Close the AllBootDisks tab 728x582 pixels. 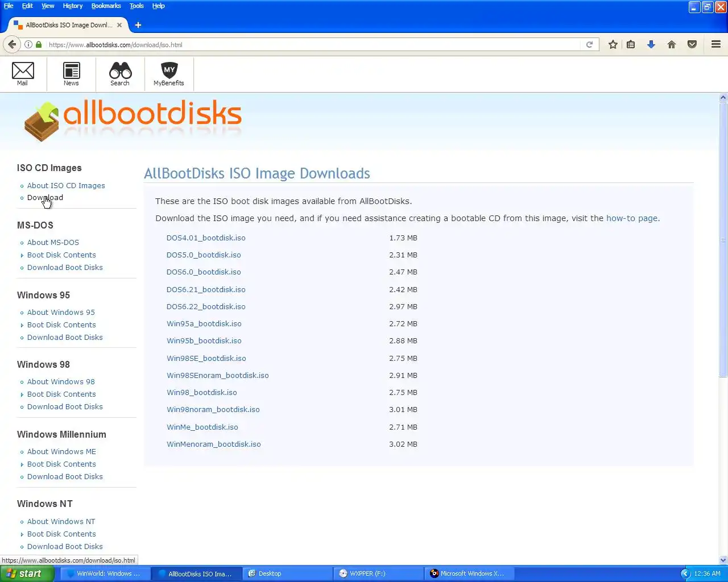click(x=119, y=25)
